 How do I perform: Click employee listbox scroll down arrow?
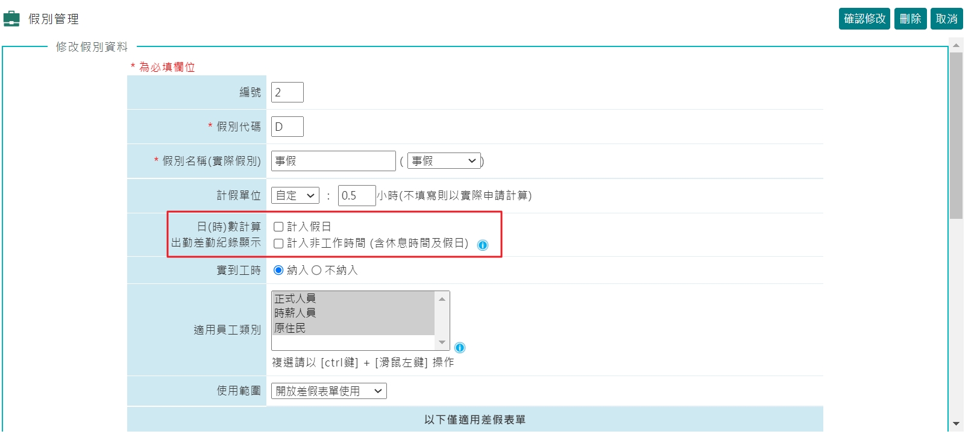(x=442, y=342)
